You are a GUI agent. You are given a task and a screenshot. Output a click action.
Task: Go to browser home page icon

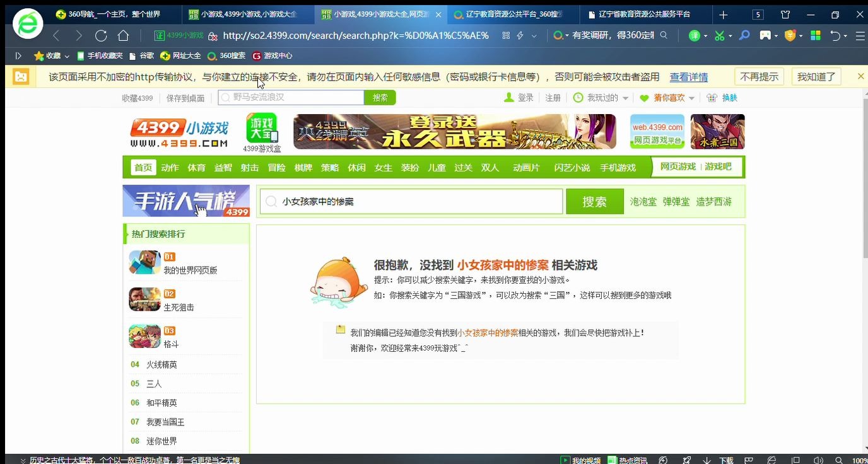pyautogui.click(x=124, y=35)
